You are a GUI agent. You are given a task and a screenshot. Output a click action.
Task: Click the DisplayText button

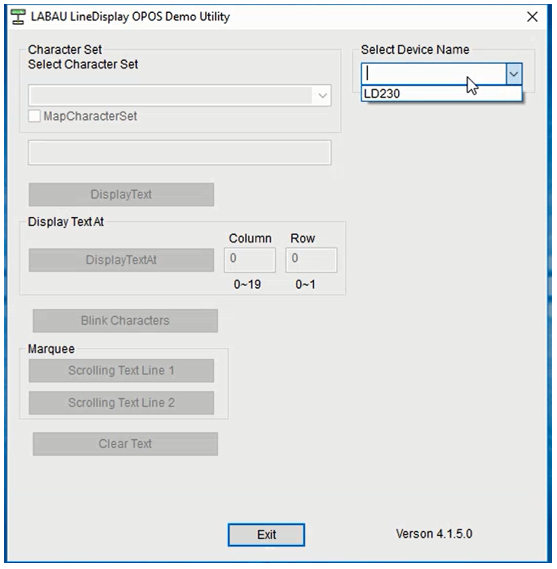click(121, 195)
